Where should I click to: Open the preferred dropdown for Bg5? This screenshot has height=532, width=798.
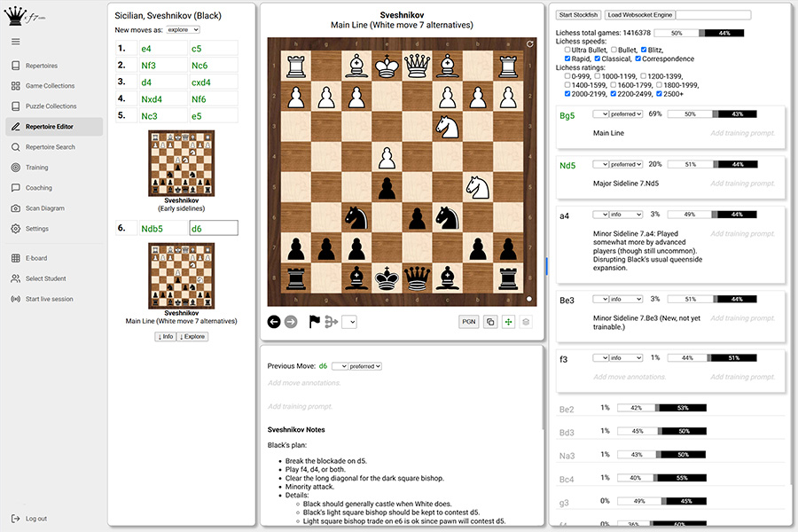(x=626, y=114)
